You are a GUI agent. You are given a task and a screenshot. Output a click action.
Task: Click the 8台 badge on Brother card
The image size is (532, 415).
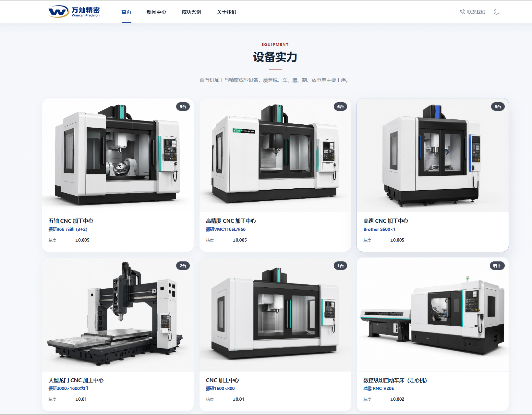498,107
